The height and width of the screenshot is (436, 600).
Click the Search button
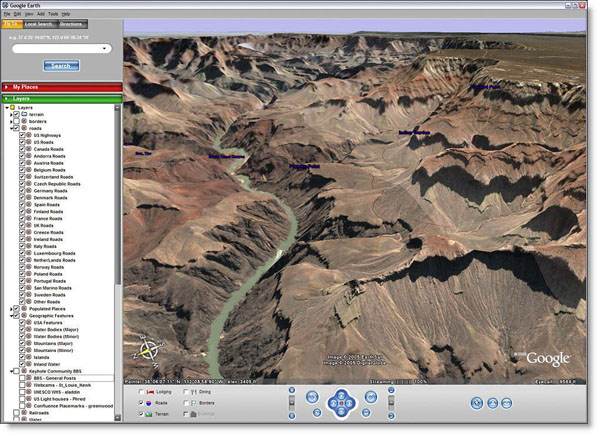[60, 66]
